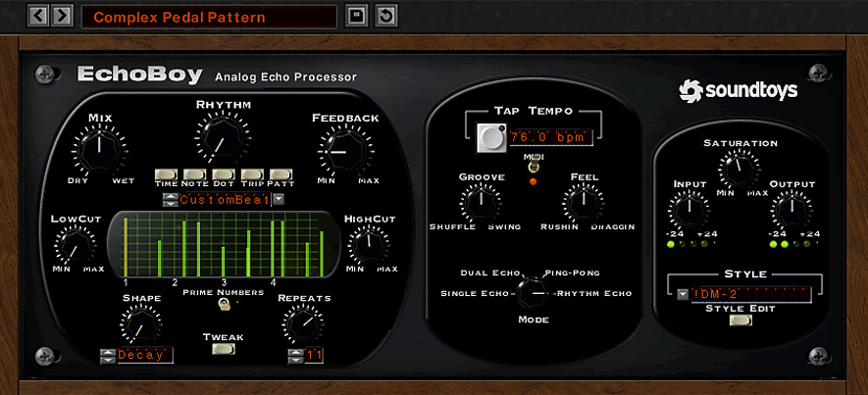
Task: Select Ping-Pong mode label
Action: point(573,272)
